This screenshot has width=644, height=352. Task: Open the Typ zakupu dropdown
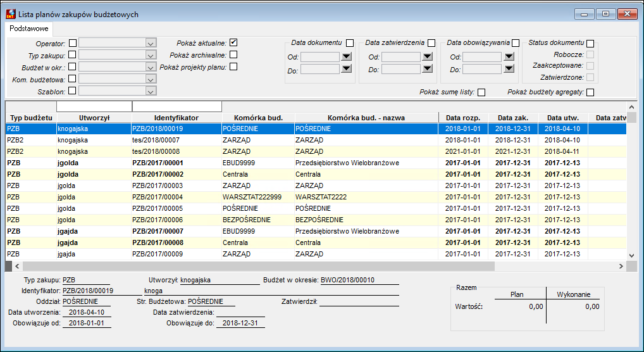[151, 55]
